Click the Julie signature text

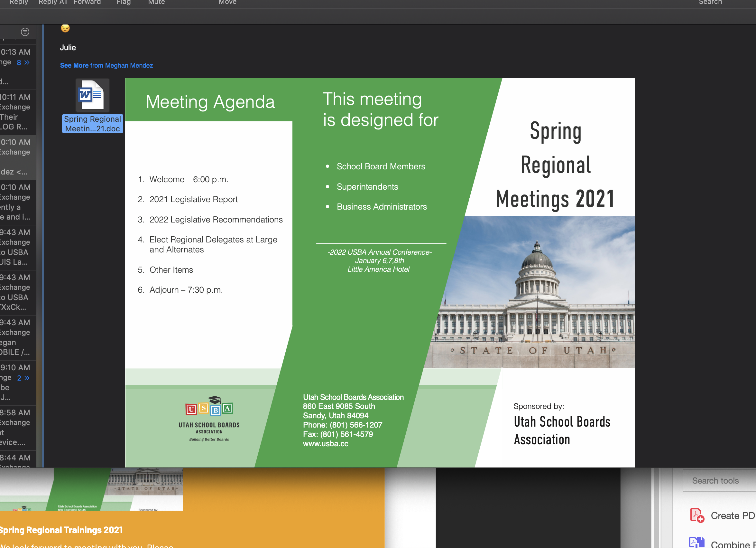point(68,48)
